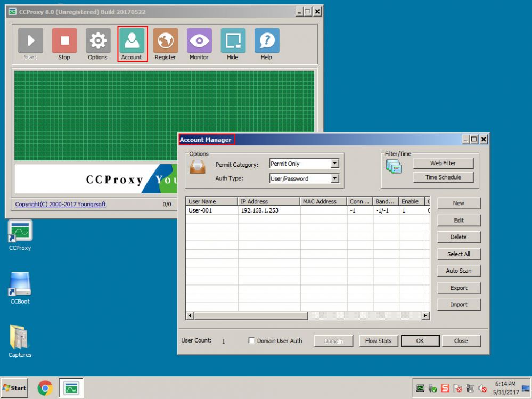Screen dimensions: 532x399
Task: Click the red S tray icon
Action: tap(445, 388)
